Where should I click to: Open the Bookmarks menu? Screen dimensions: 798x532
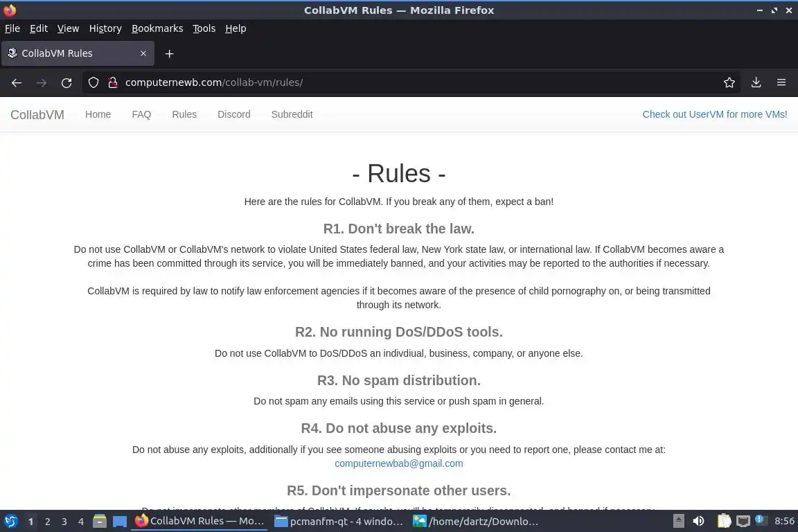[x=157, y=28]
